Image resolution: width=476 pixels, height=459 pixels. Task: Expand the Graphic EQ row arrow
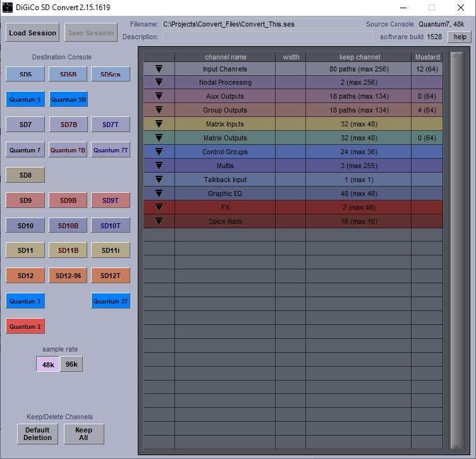click(x=159, y=193)
